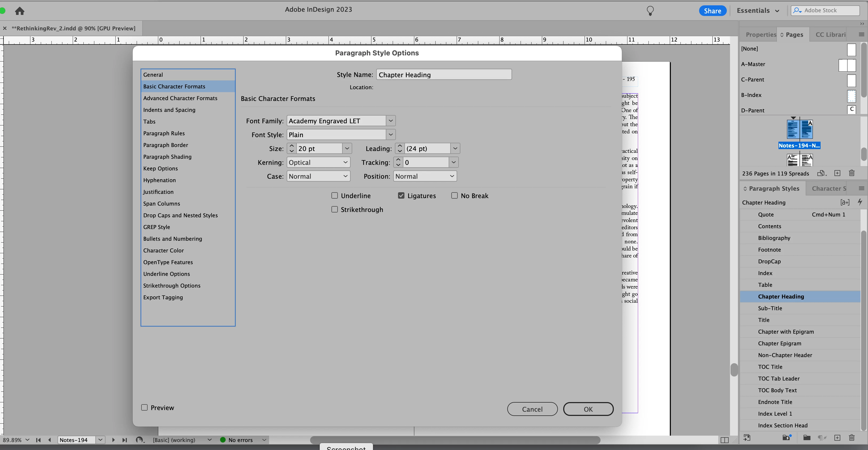
Task: Click Create new style group folder icon
Action: [807, 437]
